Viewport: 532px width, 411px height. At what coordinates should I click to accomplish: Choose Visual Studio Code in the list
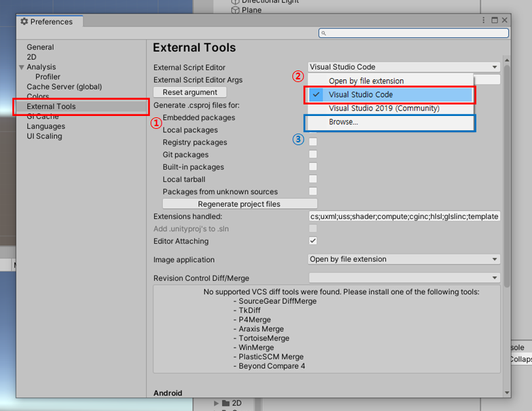391,95
